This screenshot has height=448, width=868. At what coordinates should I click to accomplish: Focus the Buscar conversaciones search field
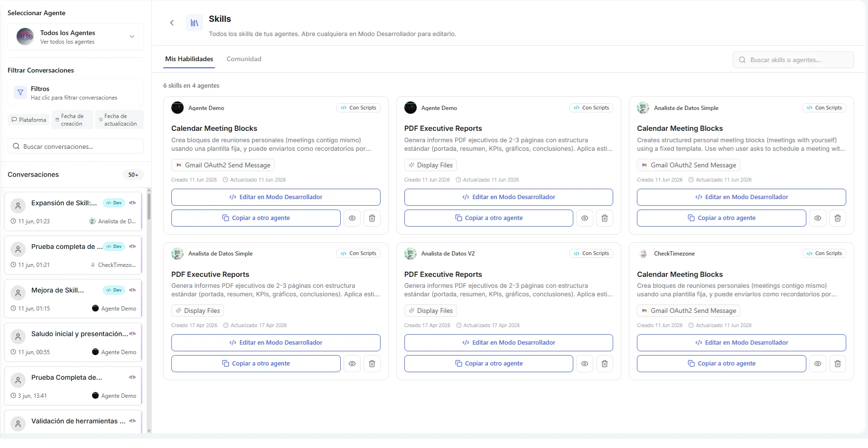tap(75, 146)
